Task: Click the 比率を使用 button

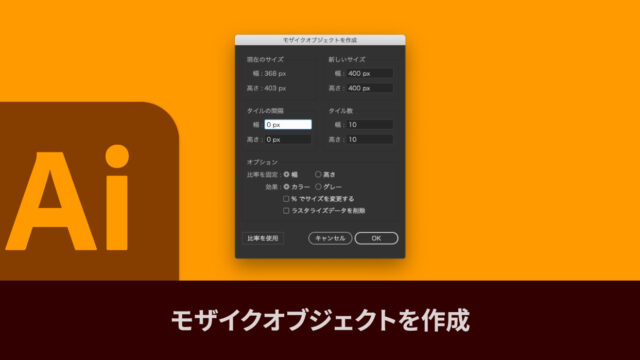Action: click(263, 238)
